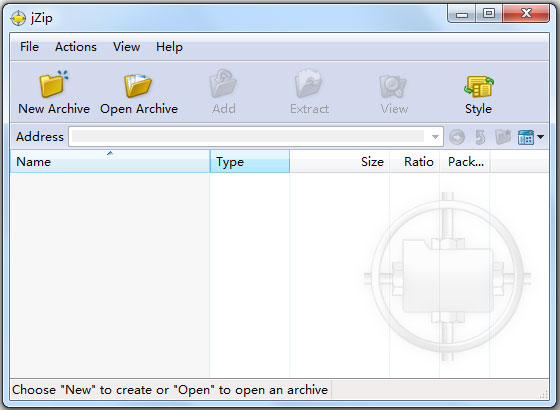Expand the Address bar dropdown arrow
Viewport: 560px width, 410px height.
[x=435, y=137]
